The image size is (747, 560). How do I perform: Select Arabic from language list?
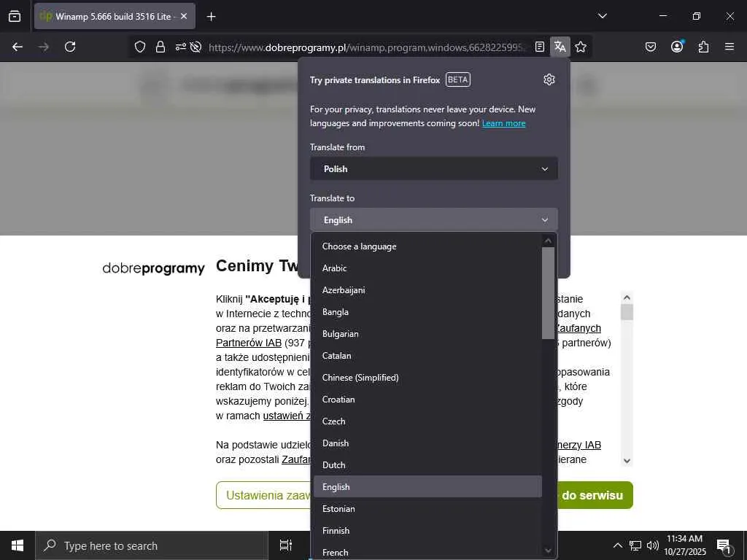(427, 268)
